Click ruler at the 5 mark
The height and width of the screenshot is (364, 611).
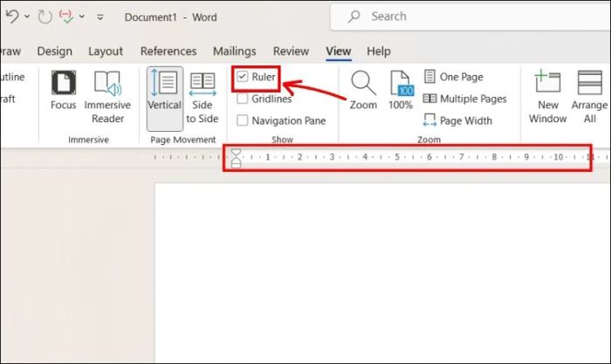[x=397, y=156]
